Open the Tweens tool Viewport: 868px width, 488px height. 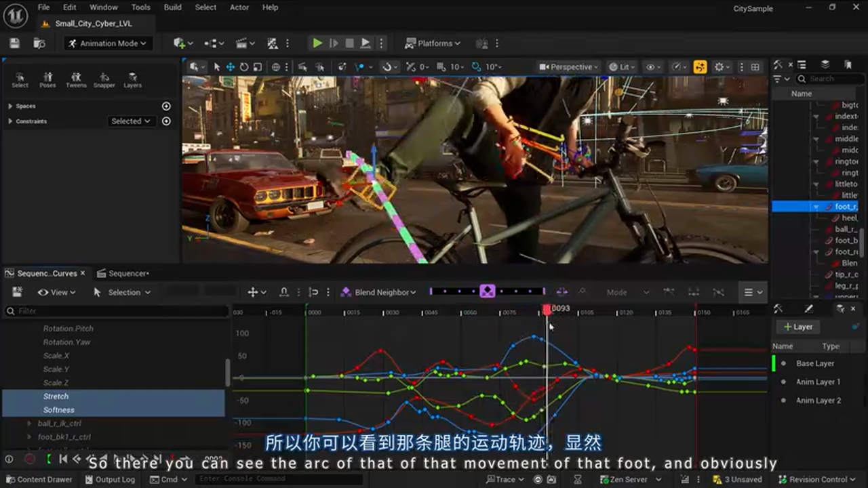point(76,79)
